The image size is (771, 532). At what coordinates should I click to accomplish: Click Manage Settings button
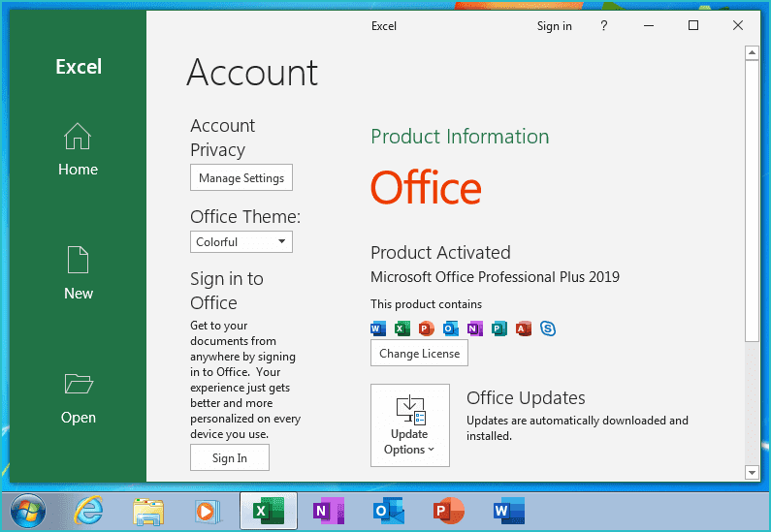(241, 178)
